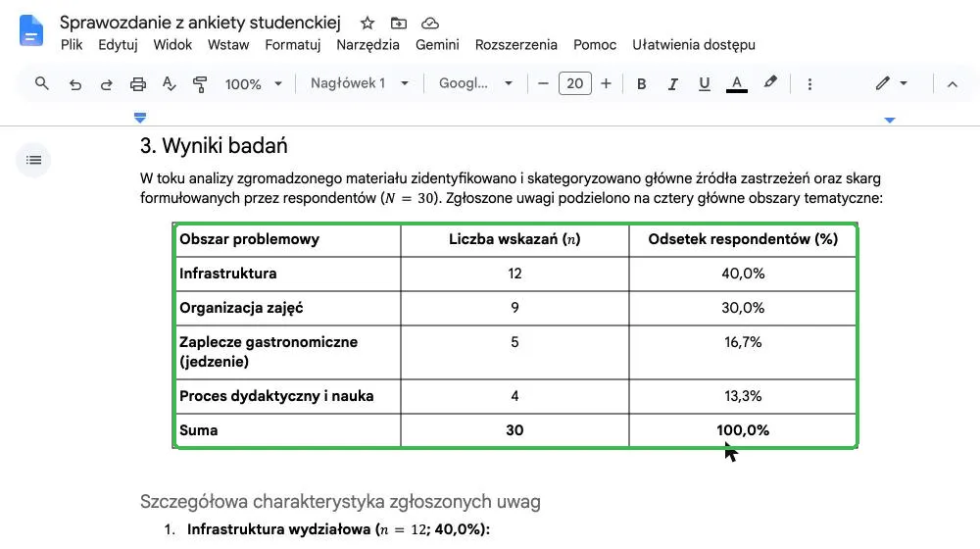
Task: Click the cell with value 12
Action: (514, 274)
